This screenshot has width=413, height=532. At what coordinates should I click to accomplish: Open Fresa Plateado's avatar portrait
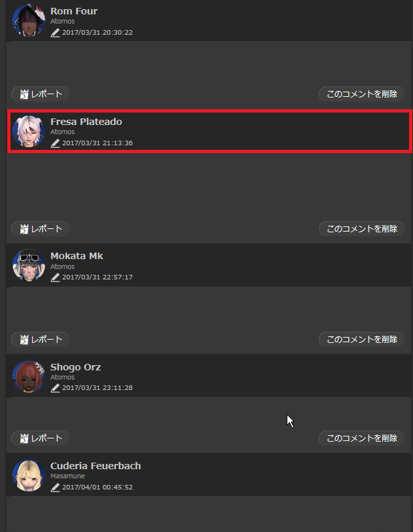29,131
